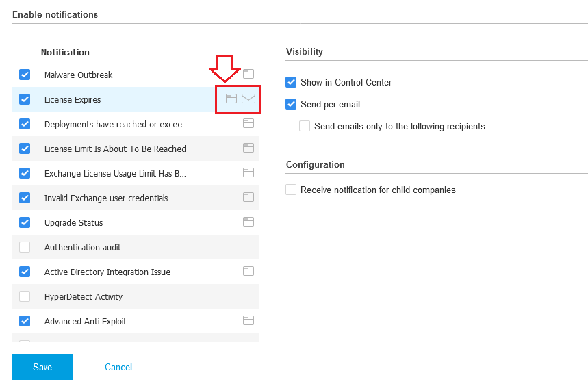Click the Control Center icon for Malware Outbreak
The height and width of the screenshot is (386, 588).
pos(248,74)
